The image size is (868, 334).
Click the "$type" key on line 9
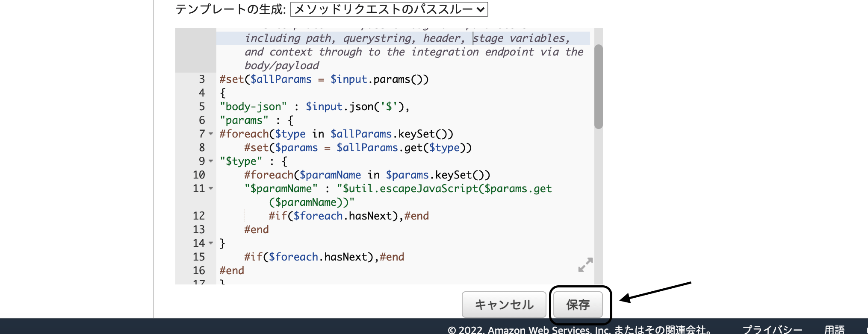tap(241, 161)
